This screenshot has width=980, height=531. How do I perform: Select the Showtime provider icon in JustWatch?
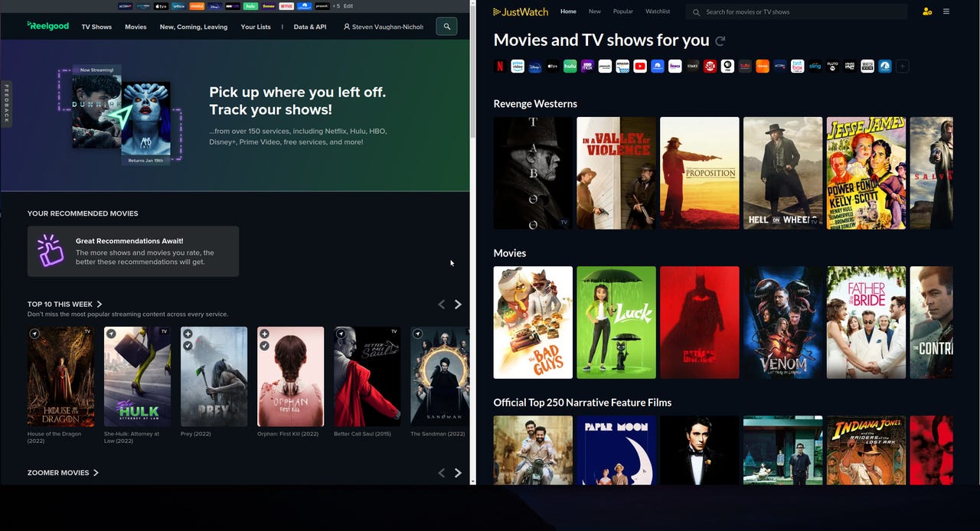pyautogui.click(x=710, y=66)
